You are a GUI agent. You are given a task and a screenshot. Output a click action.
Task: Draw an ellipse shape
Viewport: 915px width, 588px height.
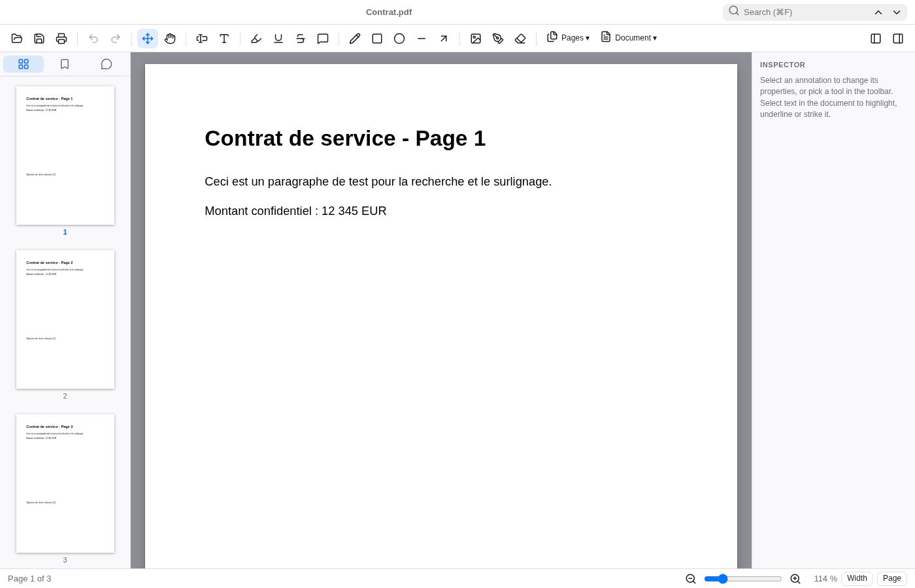point(399,39)
